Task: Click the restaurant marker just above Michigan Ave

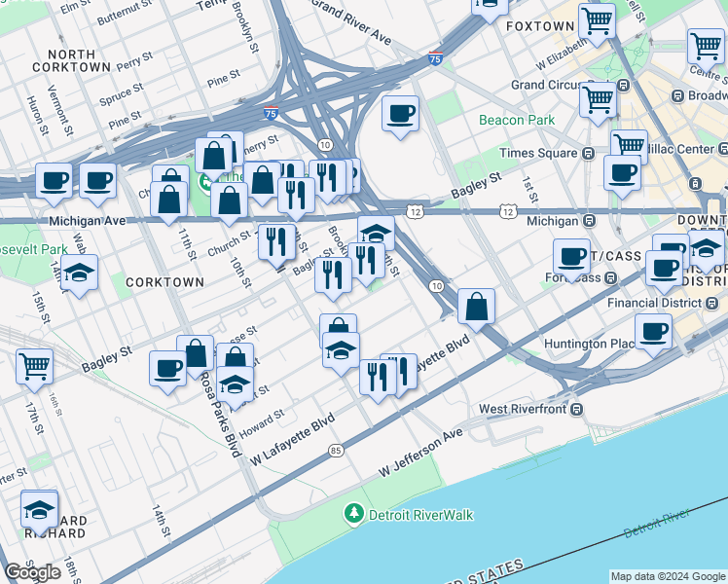Action: point(296,195)
